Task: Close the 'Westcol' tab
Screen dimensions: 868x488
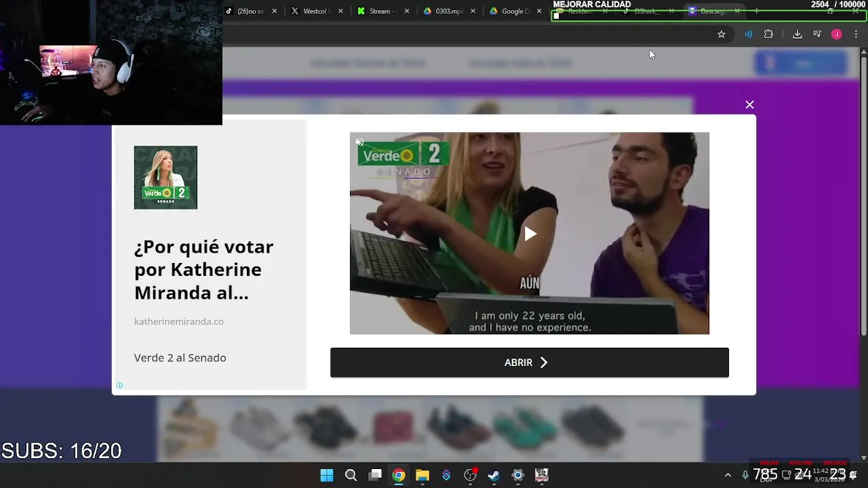Action: [x=340, y=11]
